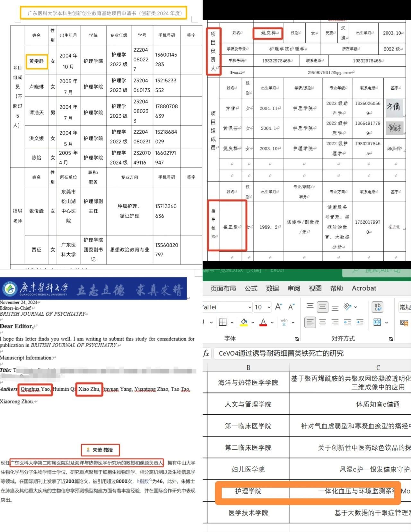The image size is (411, 532).
Task: Click the h指数 link in the bio
Action: 143,481
